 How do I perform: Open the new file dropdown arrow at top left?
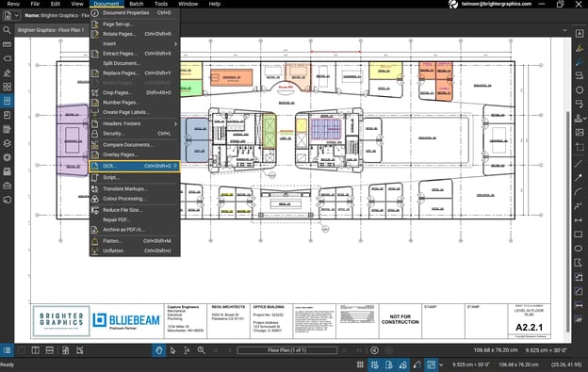[x=17, y=15]
